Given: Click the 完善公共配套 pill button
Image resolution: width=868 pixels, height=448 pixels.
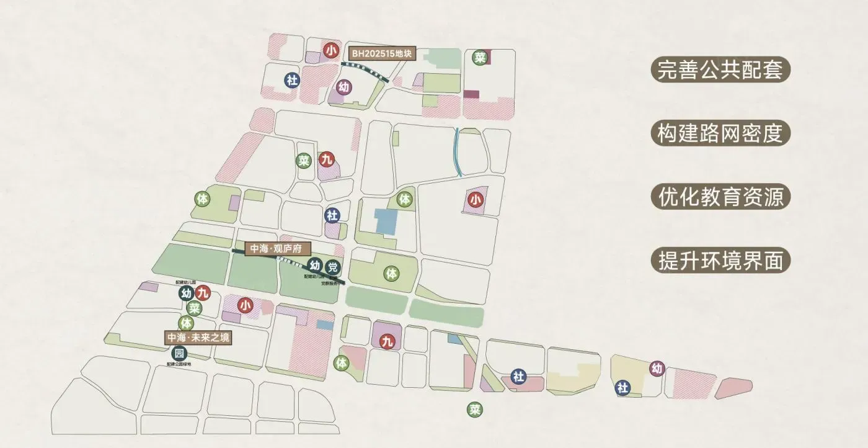Looking at the screenshot, I should point(720,69).
